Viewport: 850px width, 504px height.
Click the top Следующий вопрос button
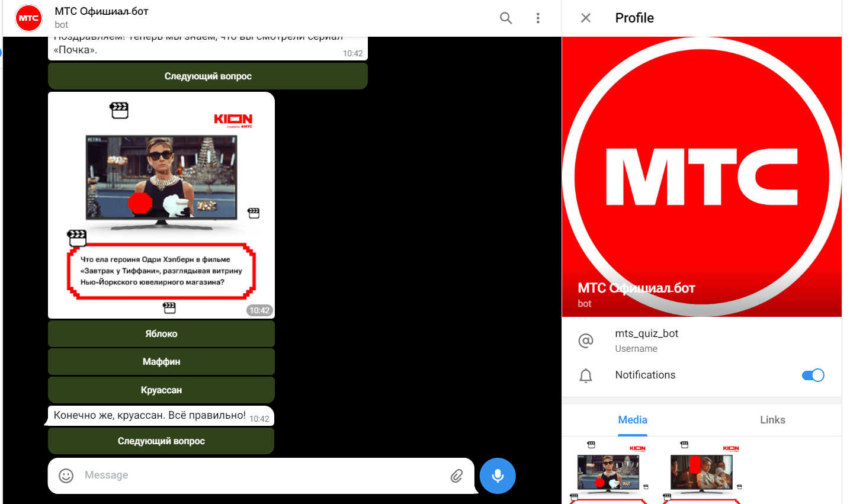pos(208,76)
